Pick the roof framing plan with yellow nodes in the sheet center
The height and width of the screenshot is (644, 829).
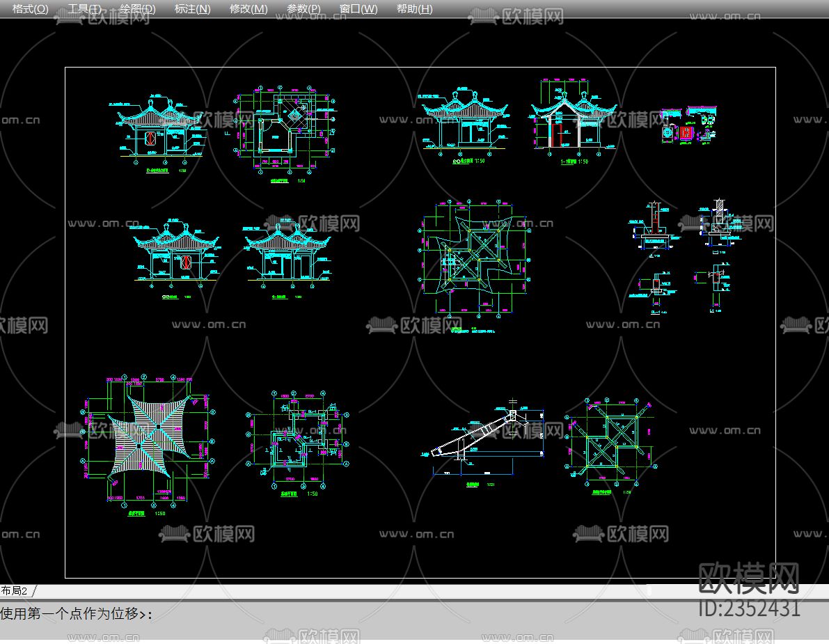click(x=474, y=259)
